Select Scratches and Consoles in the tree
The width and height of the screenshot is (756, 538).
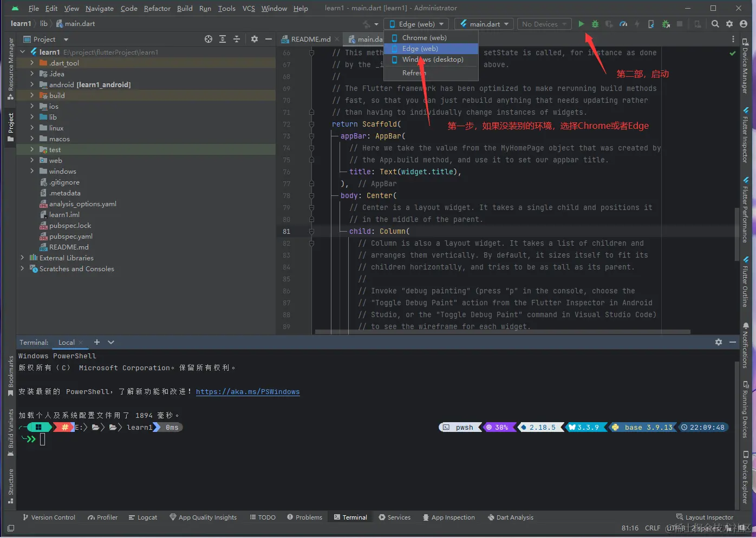[76, 268]
